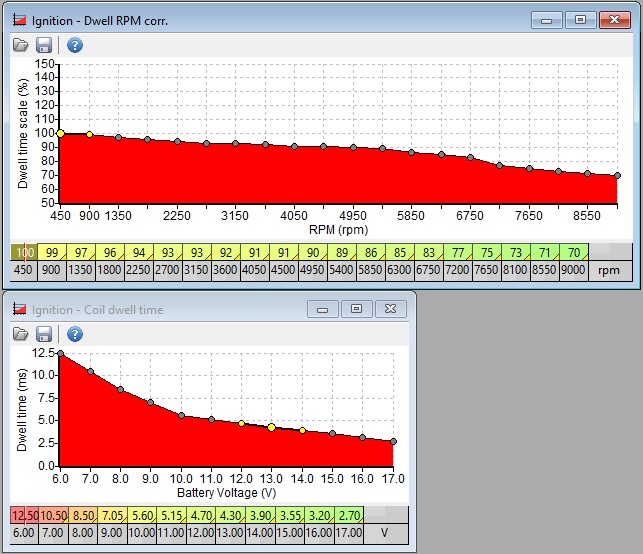
Task: Close the Coil dwell time window
Action: (x=390, y=310)
